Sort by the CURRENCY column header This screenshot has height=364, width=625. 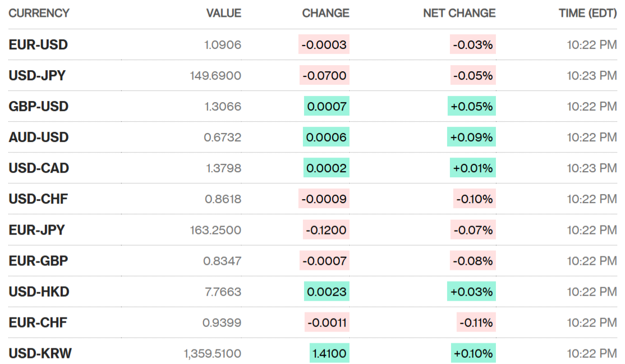(39, 13)
